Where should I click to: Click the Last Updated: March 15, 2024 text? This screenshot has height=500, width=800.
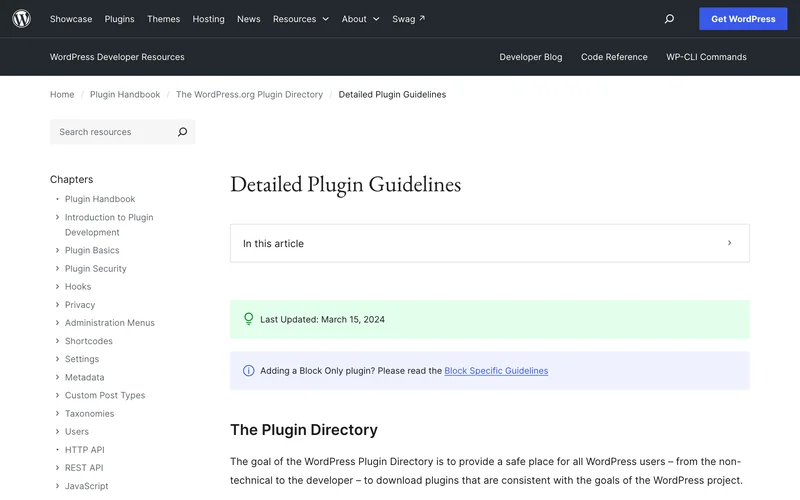pos(322,319)
